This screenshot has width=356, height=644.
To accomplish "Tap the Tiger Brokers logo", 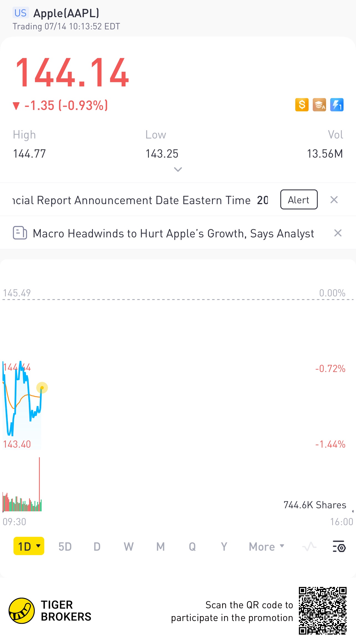I will tap(22, 610).
